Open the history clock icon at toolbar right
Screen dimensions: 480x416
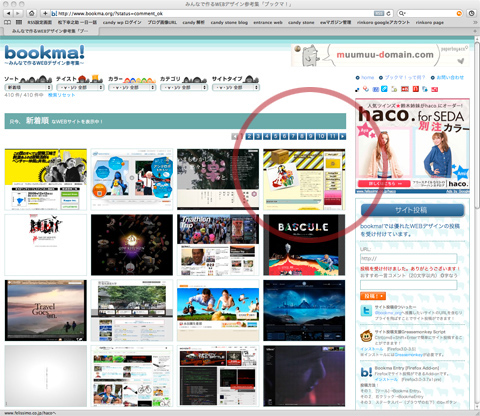(x=471, y=13)
